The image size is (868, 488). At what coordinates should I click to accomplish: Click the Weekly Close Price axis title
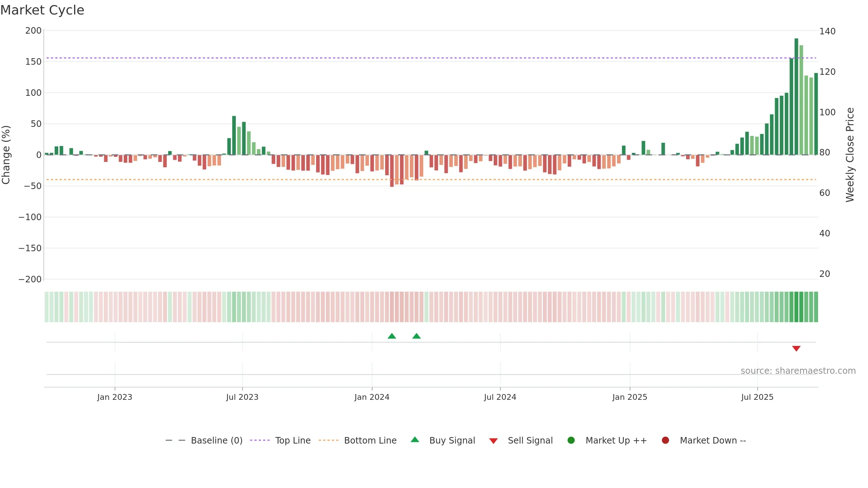pos(850,155)
